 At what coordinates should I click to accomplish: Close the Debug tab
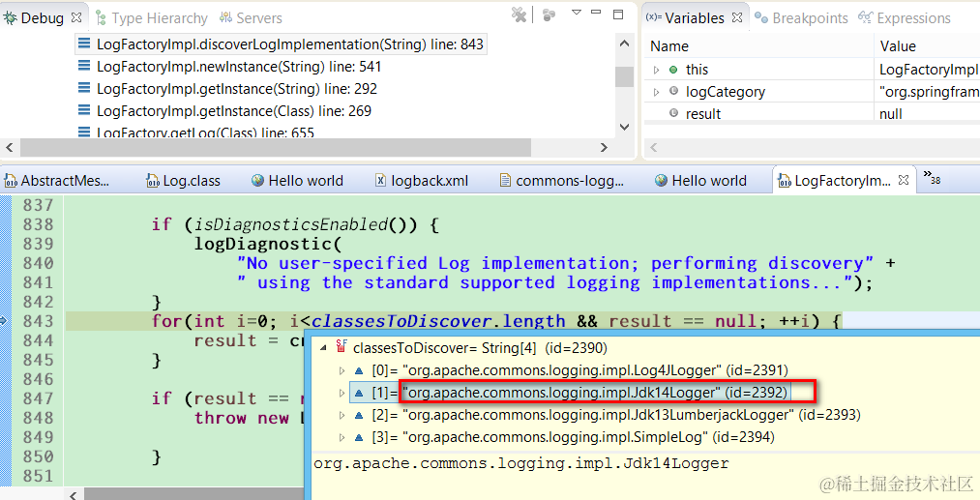coord(76,17)
